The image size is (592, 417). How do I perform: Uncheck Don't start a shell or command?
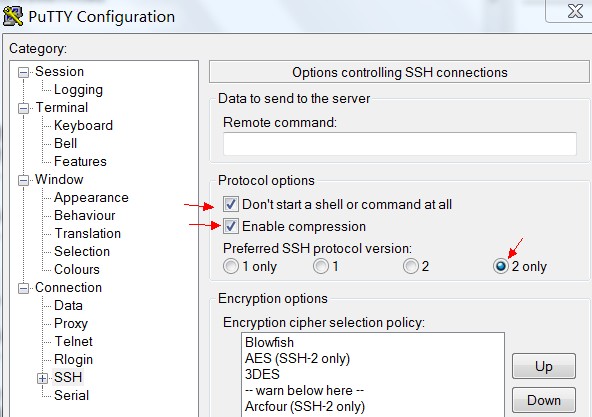tap(231, 204)
